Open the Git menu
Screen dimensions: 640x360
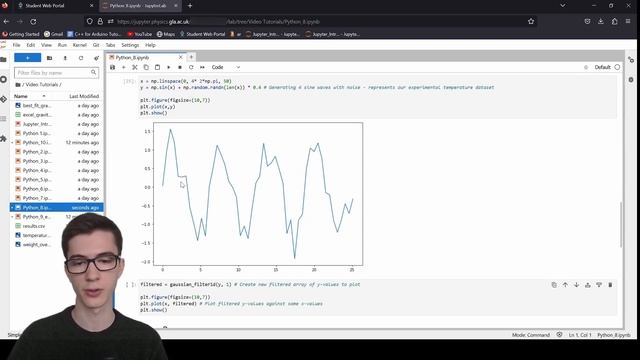click(96, 45)
